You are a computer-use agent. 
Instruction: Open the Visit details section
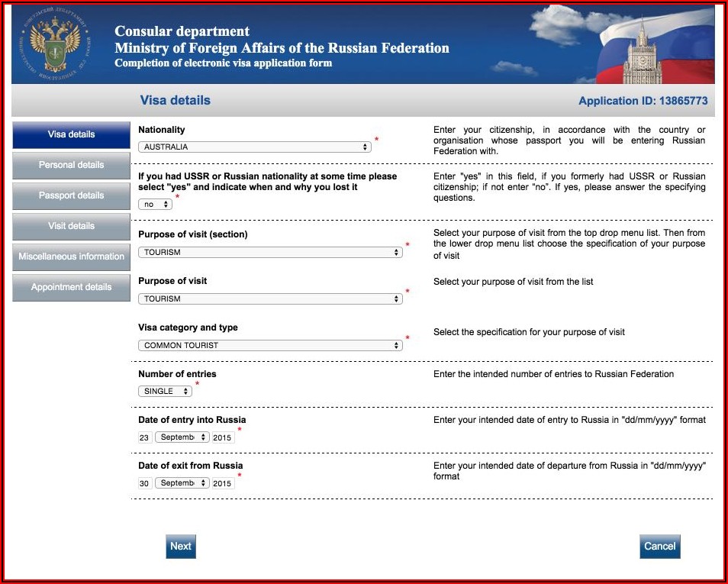(x=71, y=226)
